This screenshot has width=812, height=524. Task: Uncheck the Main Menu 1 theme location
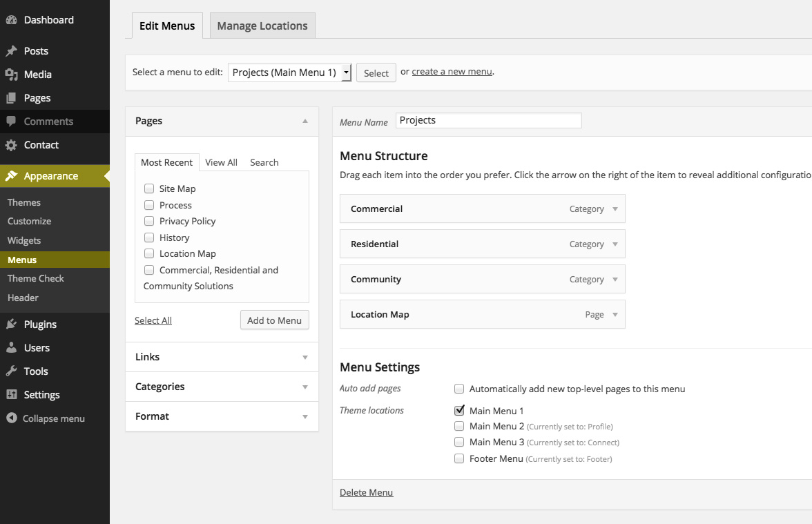pyautogui.click(x=459, y=410)
